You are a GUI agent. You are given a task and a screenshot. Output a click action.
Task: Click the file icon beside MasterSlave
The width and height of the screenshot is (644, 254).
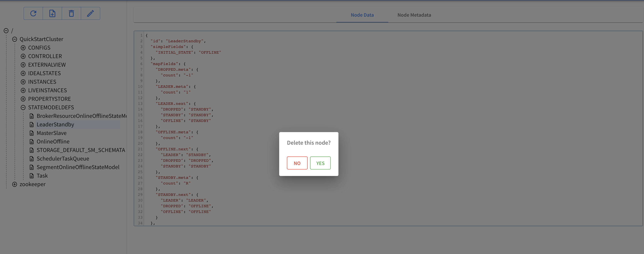tap(32, 133)
